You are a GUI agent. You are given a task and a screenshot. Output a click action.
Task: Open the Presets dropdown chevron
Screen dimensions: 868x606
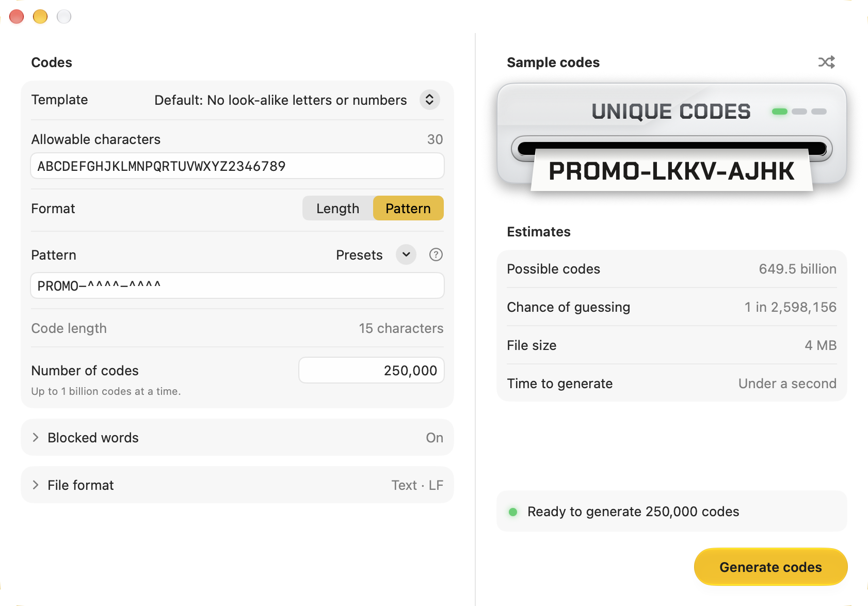(406, 254)
